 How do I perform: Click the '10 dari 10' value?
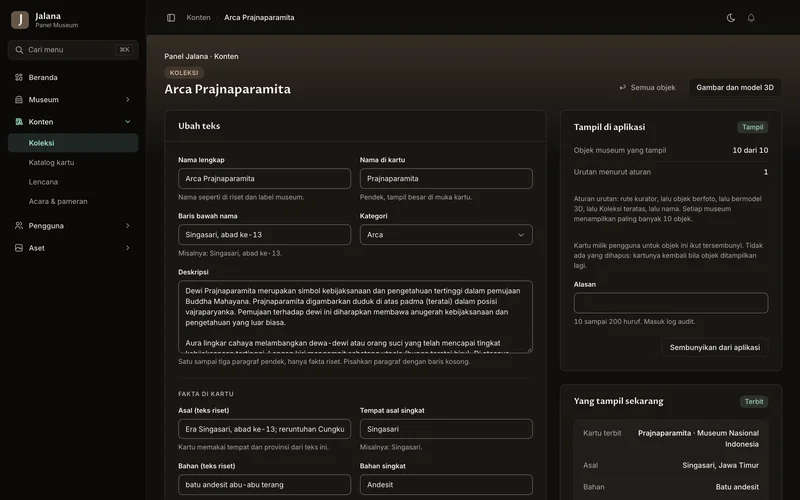pos(750,150)
